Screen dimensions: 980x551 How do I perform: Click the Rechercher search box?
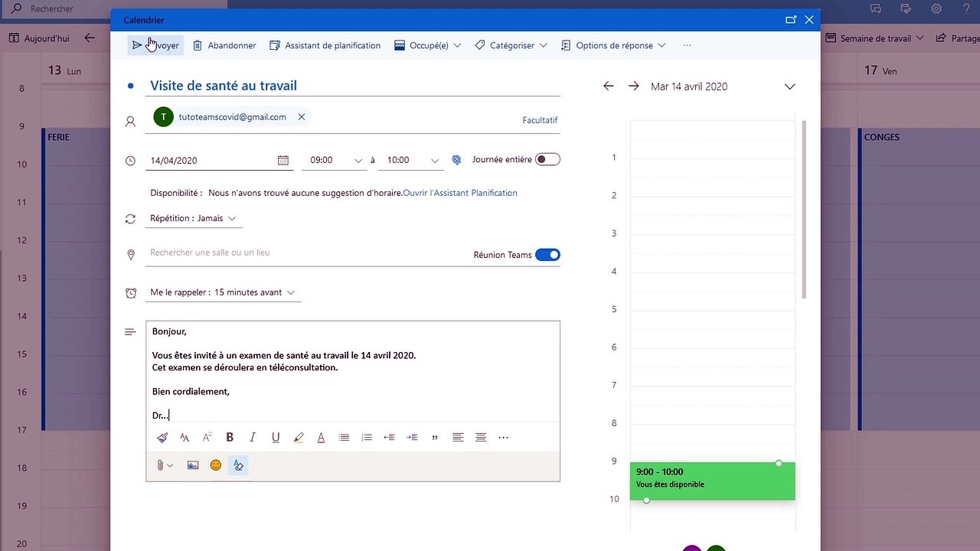(x=113, y=9)
